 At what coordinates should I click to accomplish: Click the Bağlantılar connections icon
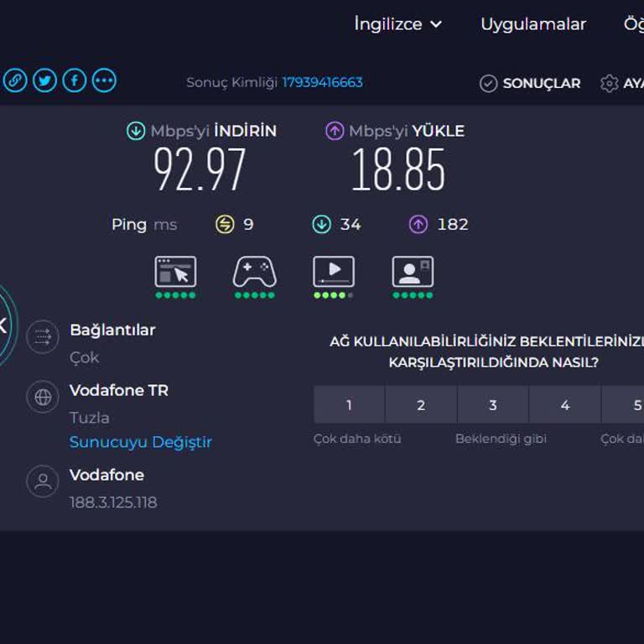tap(43, 337)
